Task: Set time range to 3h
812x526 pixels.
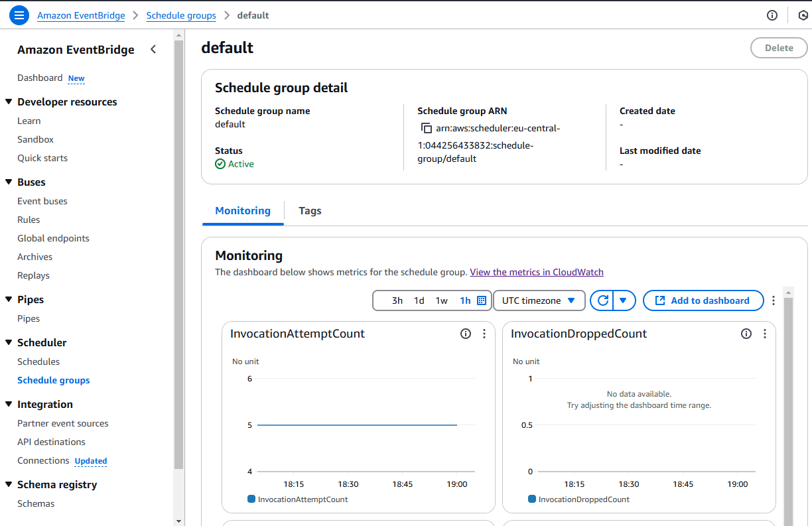Action: [x=397, y=300]
